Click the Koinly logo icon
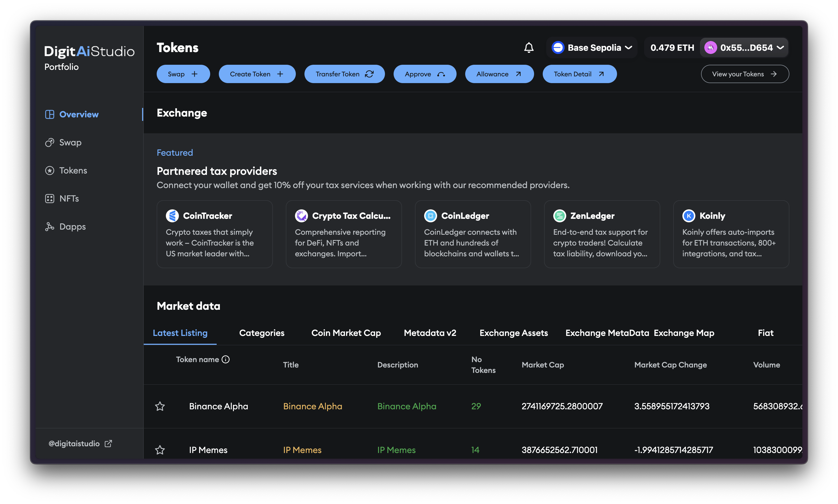This screenshot has height=504, width=838. (689, 216)
